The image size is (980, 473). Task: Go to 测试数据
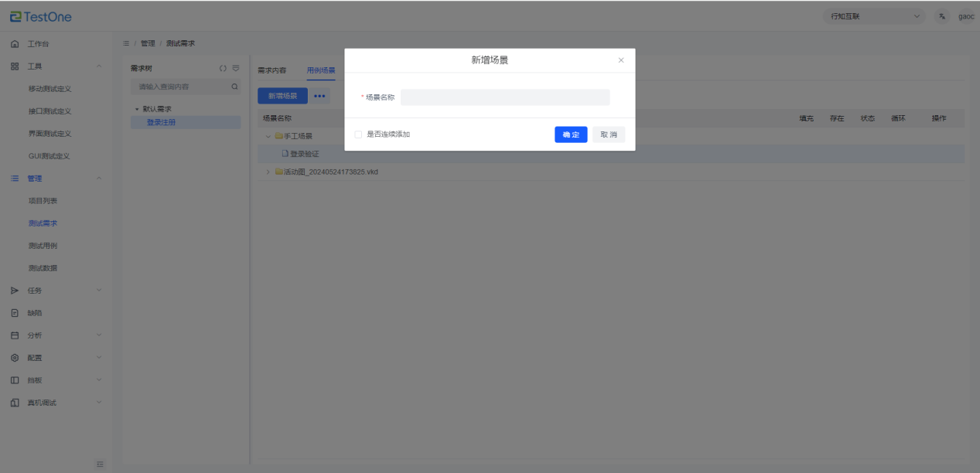(43, 268)
